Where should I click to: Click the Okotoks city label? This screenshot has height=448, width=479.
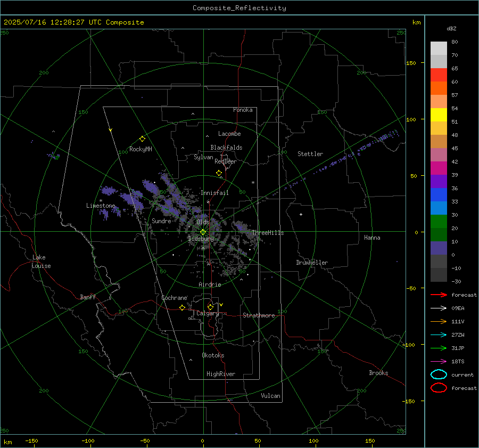[x=213, y=355]
